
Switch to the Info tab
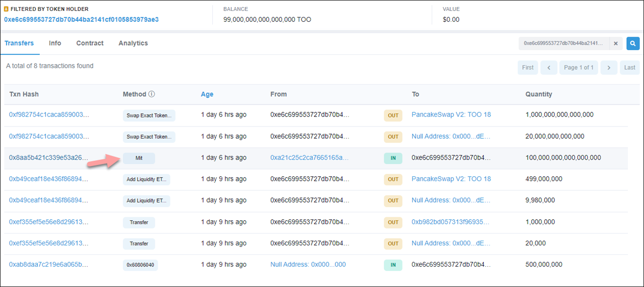click(x=55, y=43)
